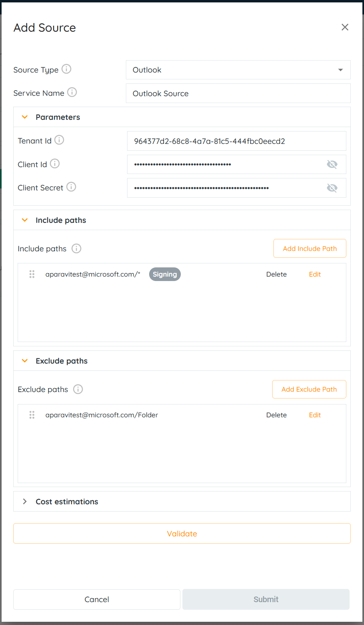Open the Source Type dropdown
The height and width of the screenshot is (625, 364).
238,70
